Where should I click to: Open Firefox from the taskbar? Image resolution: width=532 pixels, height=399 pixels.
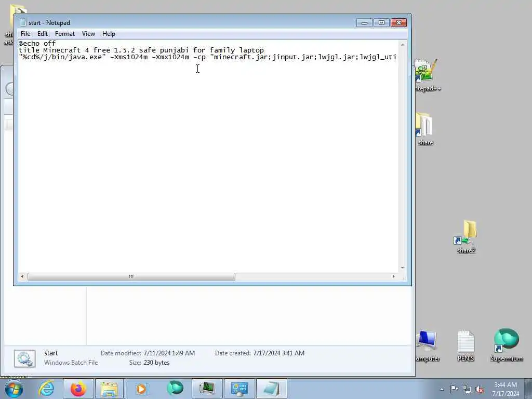(78, 389)
